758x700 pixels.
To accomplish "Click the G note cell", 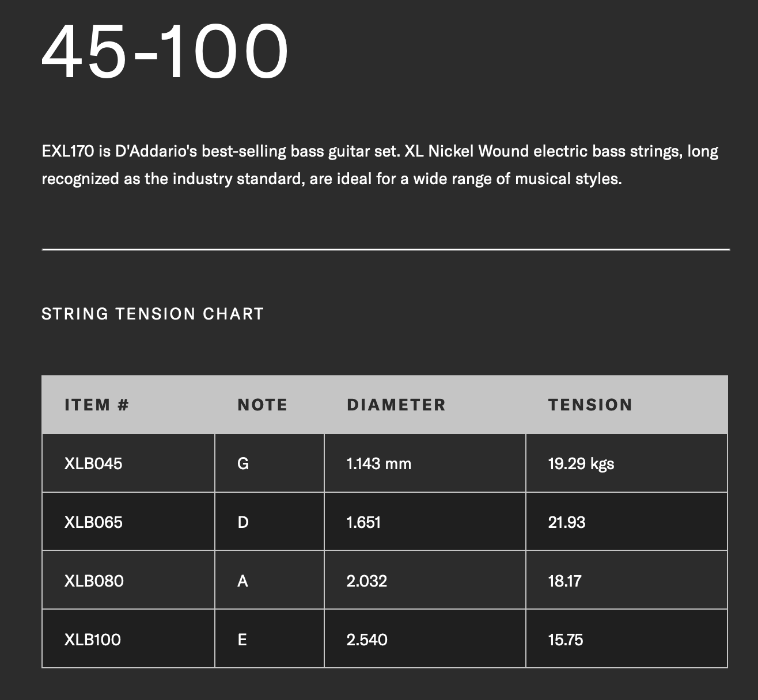I will 270,463.
